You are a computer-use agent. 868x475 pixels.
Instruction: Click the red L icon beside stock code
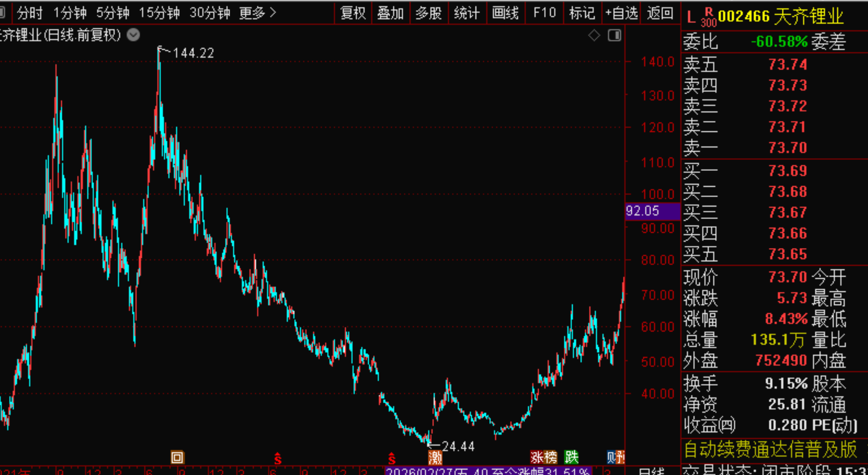(691, 17)
